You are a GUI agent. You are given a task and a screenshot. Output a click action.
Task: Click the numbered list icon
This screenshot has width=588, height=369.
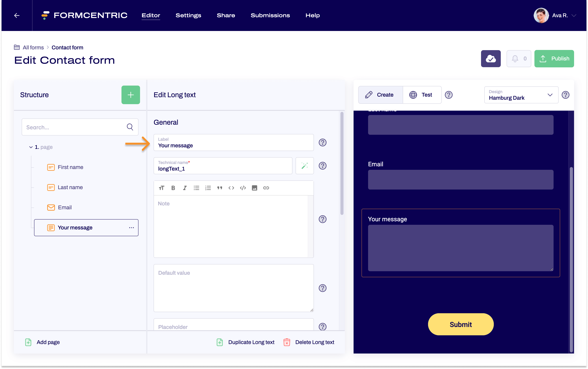point(208,187)
